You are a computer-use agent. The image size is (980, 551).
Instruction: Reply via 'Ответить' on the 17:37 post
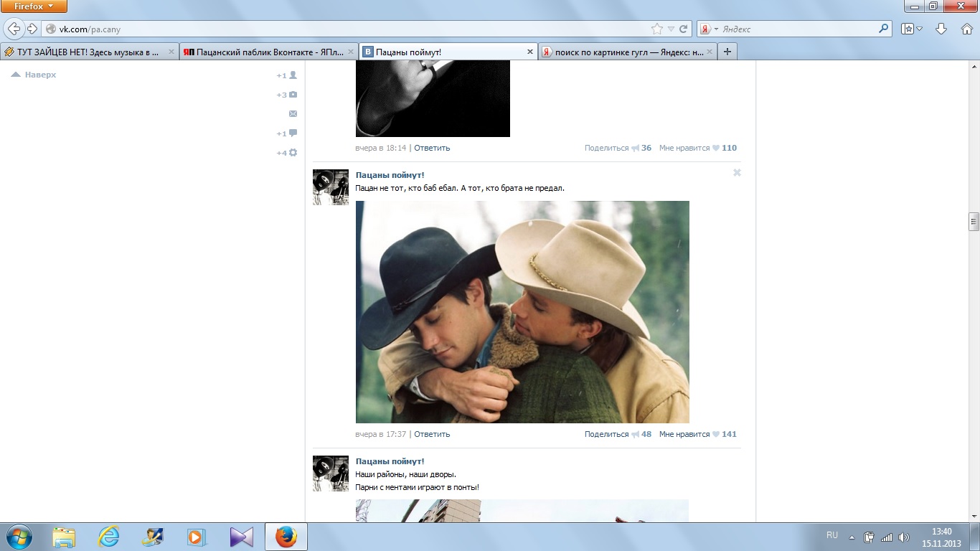click(432, 434)
